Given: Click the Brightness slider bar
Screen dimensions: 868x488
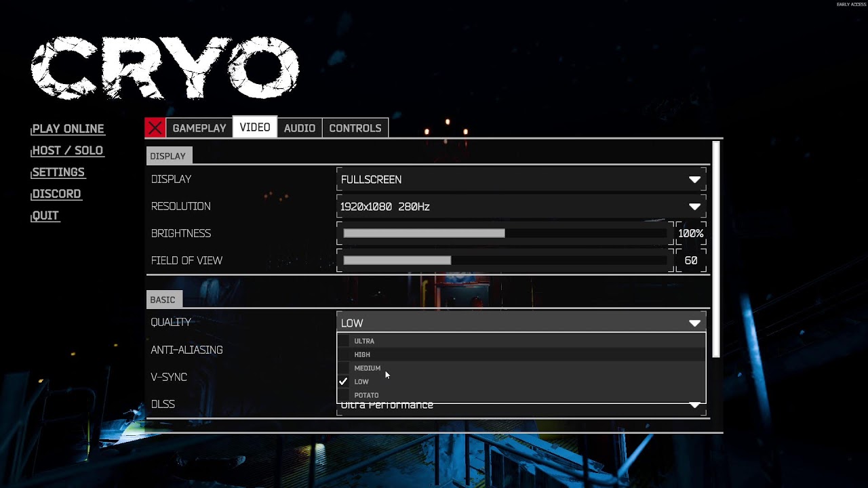Looking at the screenshot, I should [x=505, y=233].
